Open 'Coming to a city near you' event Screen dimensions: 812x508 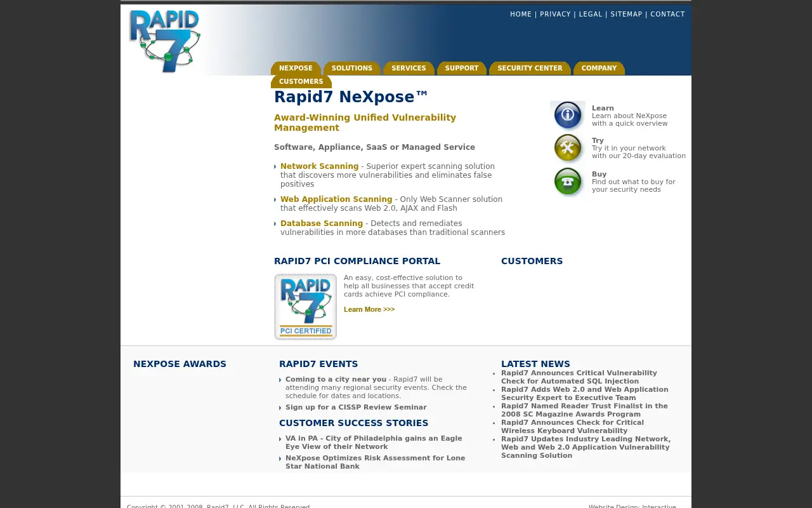click(336, 380)
